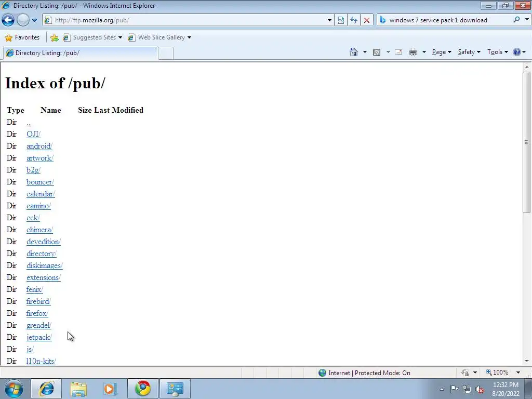Add to Favorites bar star icon
Viewport: 532px width, 399px height.
pos(54,37)
